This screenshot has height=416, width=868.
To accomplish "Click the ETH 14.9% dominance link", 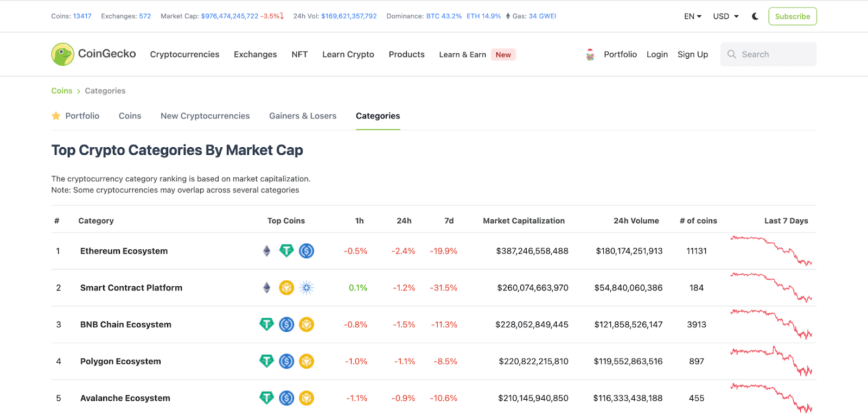I will [x=483, y=16].
